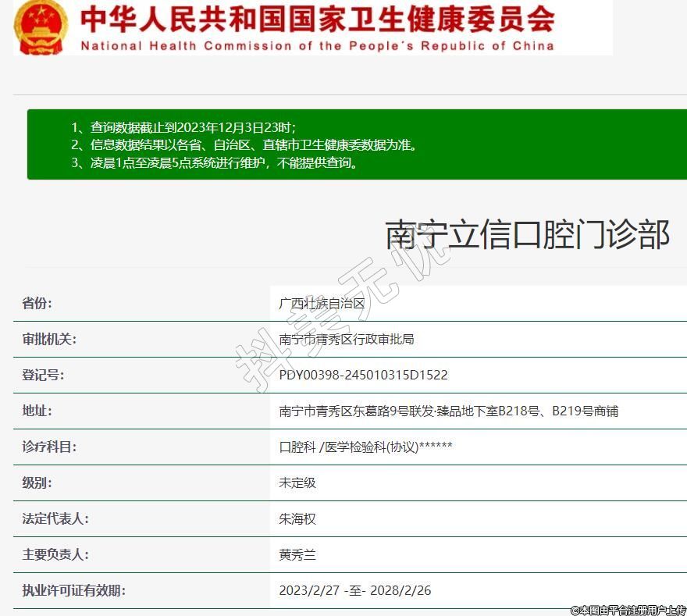Click the Chinese title 中华人民共和国国家卫生健康委员会
This screenshot has height=616, width=687.
318,19
